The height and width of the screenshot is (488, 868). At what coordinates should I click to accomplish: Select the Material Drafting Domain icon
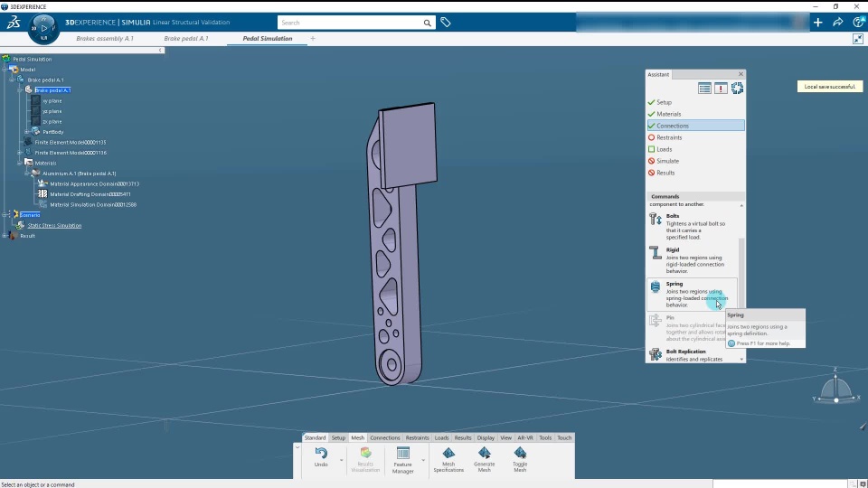click(x=42, y=194)
